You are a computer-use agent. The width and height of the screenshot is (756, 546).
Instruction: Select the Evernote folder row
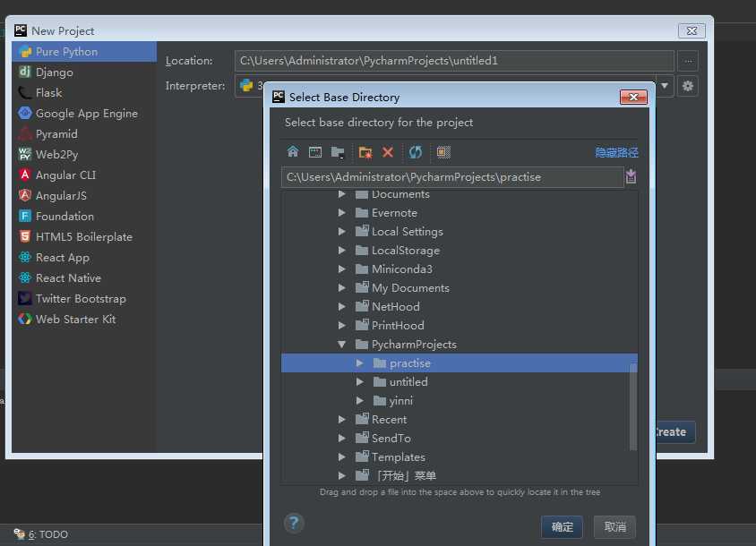click(x=459, y=212)
